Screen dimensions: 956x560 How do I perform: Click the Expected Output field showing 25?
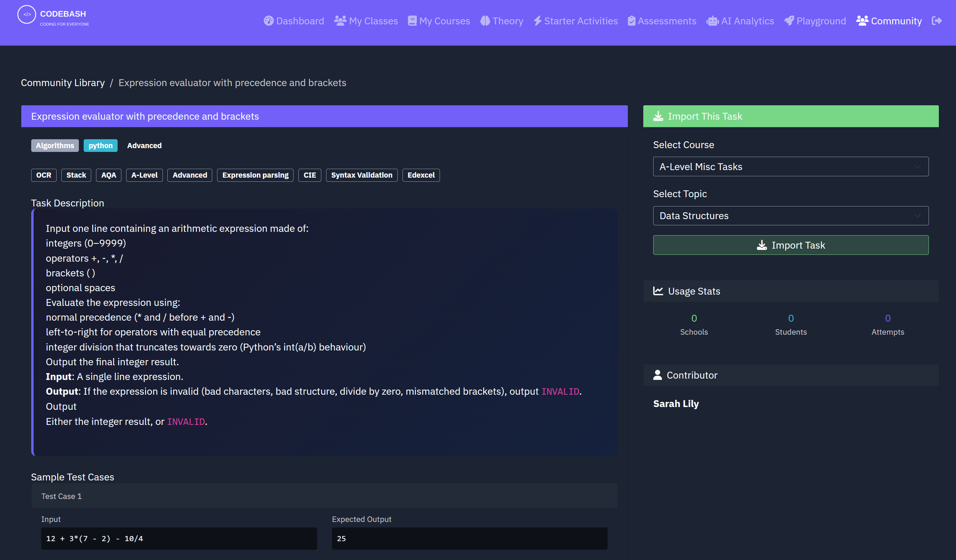[469, 538]
